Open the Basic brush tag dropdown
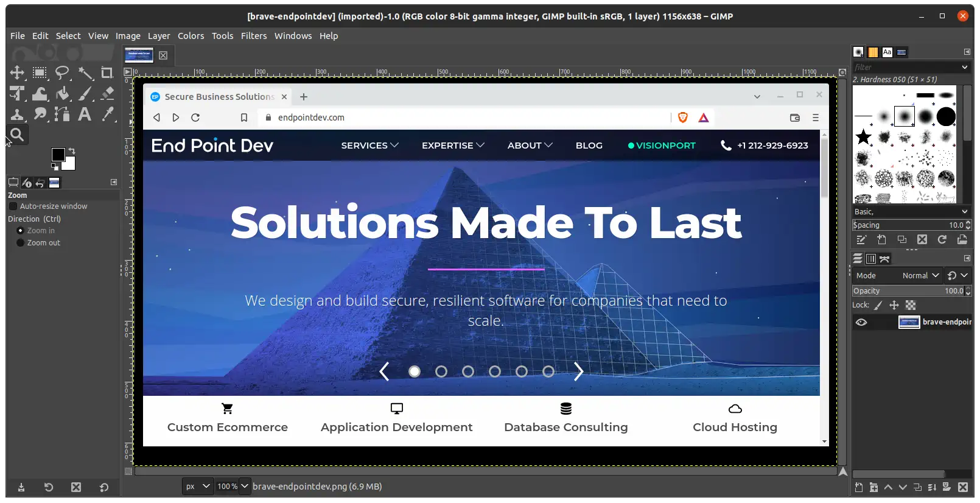Image resolution: width=980 pixels, height=503 pixels. [x=911, y=212]
